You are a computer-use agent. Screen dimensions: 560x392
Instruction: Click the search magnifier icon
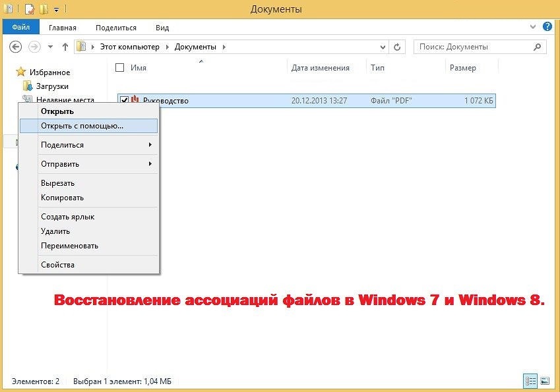(x=537, y=47)
